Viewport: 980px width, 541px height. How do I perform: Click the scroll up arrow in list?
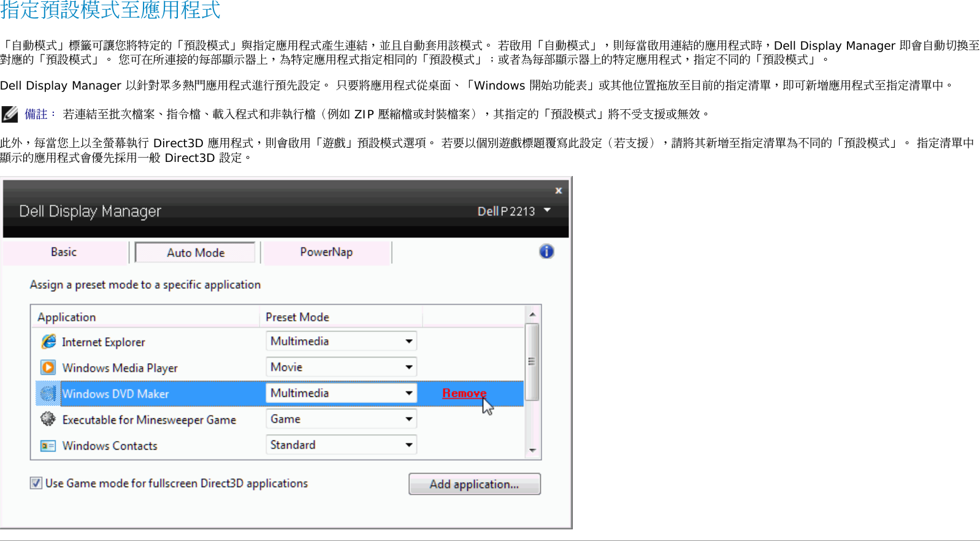532,314
